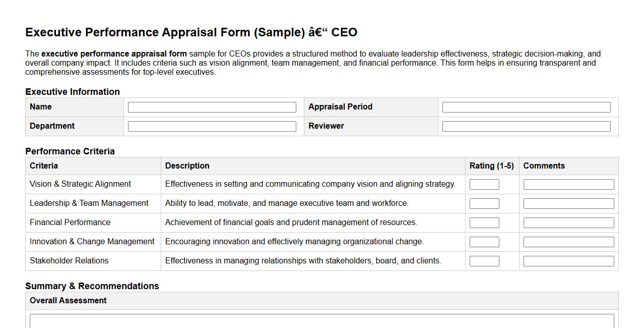The width and height of the screenshot is (644, 328).
Task: Click comments field for Vision & Strategic Alignment
Action: (x=569, y=184)
